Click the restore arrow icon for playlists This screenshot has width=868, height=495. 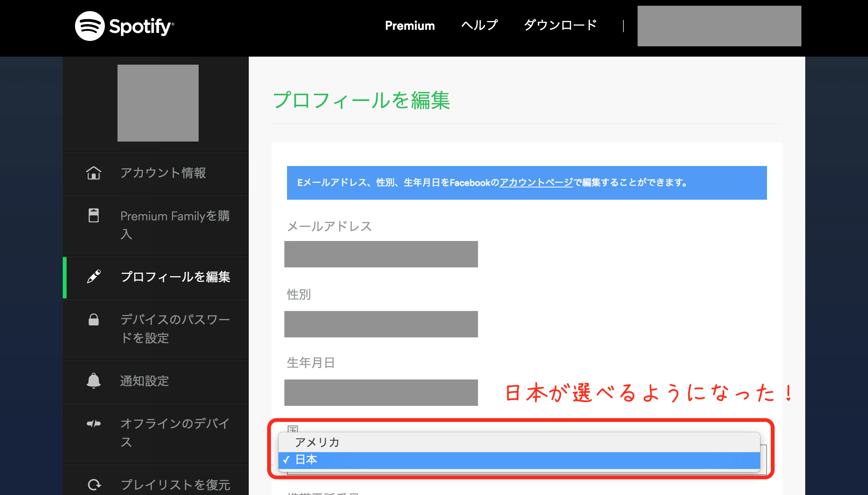[94, 485]
